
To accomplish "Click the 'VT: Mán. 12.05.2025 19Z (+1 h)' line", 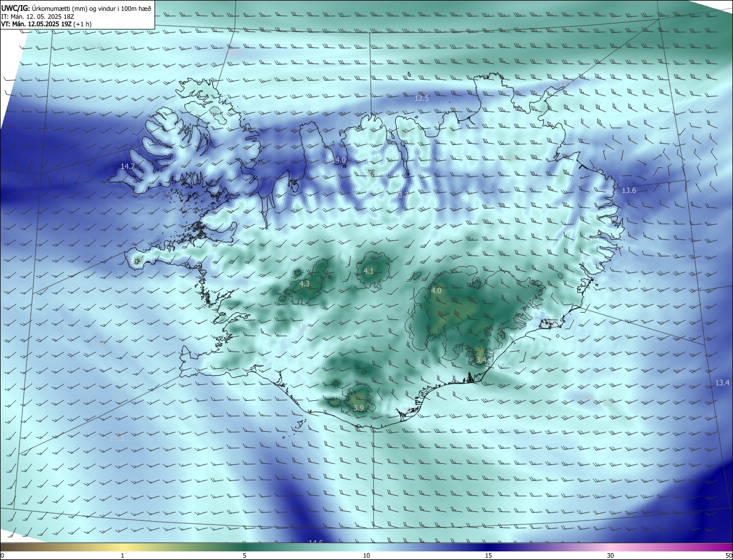I will coord(46,24).
